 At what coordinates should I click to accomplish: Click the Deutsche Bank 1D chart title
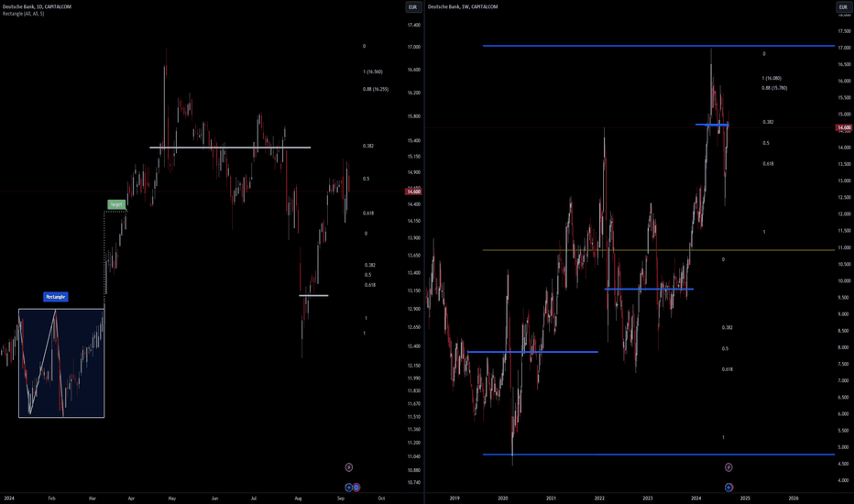(37, 6)
